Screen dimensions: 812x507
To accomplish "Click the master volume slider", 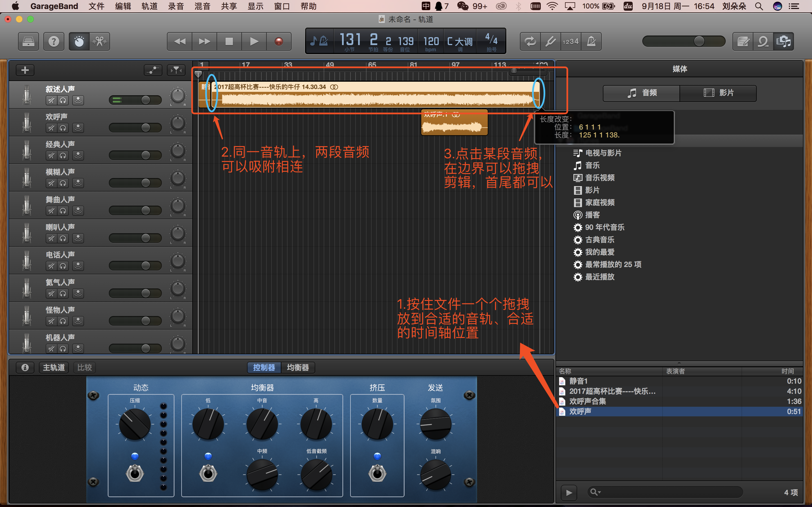I will pyautogui.click(x=699, y=41).
